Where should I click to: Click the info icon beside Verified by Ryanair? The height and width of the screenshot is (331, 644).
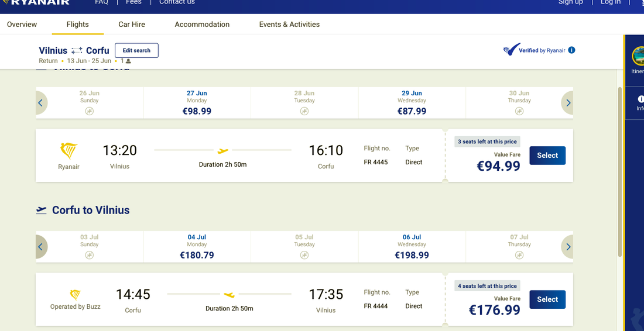[572, 50]
